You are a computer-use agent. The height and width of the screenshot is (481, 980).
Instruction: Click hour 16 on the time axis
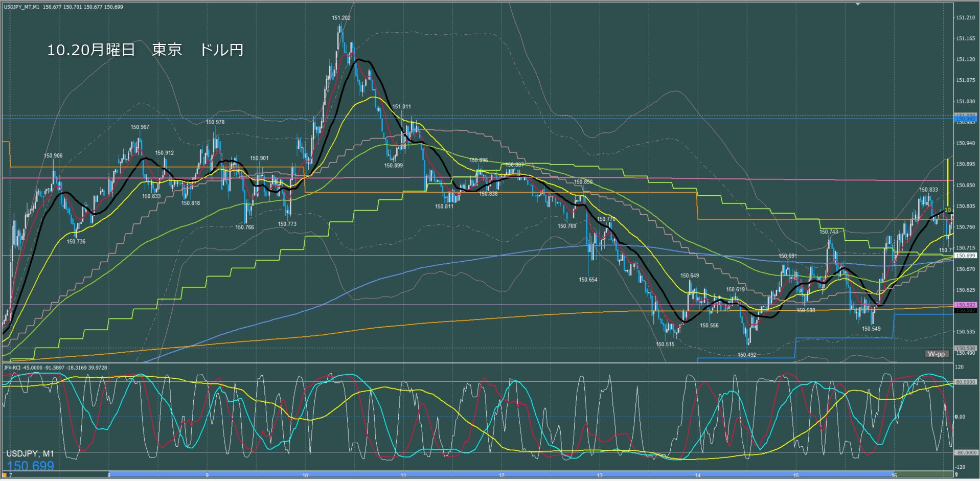tap(894, 475)
